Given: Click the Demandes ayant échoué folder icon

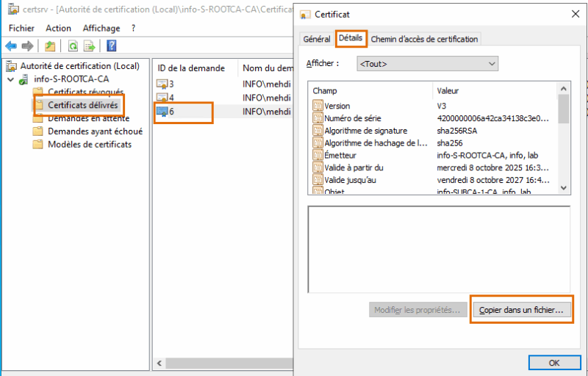Looking at the screenshot, I should (37, 131).
